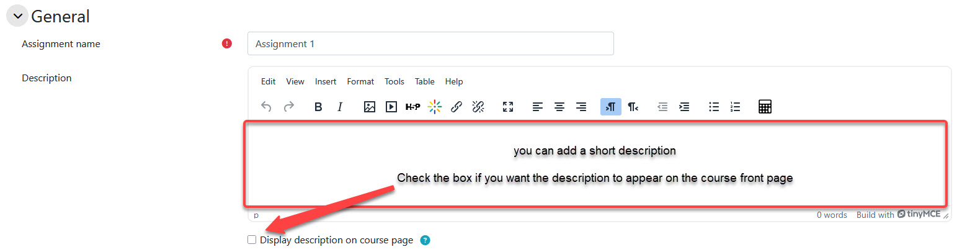Click the red required-field warning icon
Image resolution: width=980 pixels, height=252 pixels.
tap(227, 43)
